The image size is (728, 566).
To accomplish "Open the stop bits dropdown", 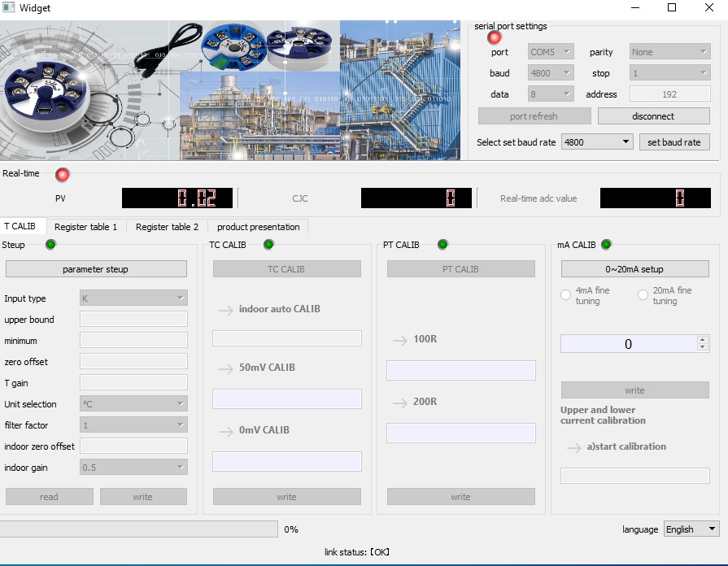I will [670, 73].
